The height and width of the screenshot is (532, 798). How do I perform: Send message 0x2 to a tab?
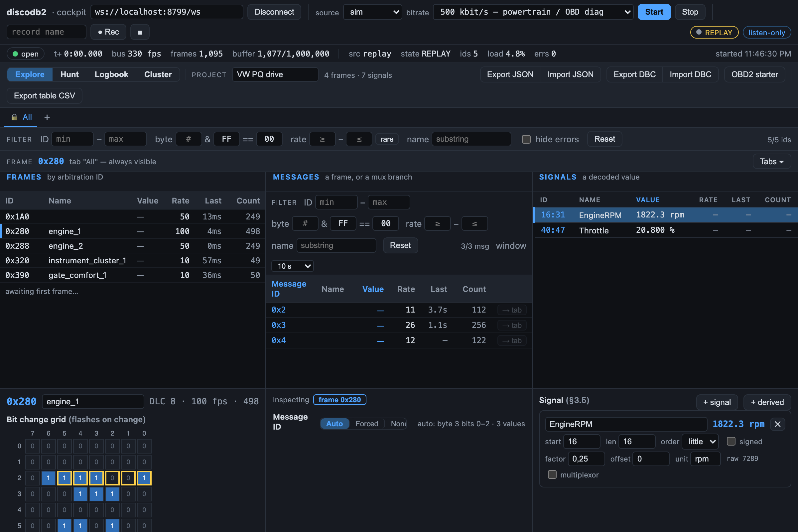tap(512, 310)
